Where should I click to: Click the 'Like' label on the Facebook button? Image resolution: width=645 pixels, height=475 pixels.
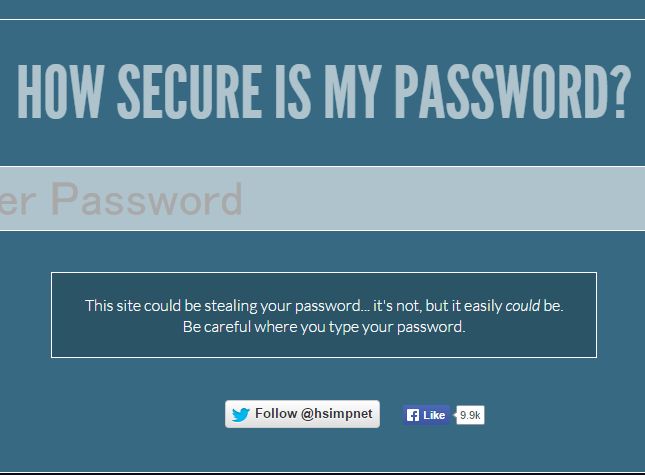point(434,415)
